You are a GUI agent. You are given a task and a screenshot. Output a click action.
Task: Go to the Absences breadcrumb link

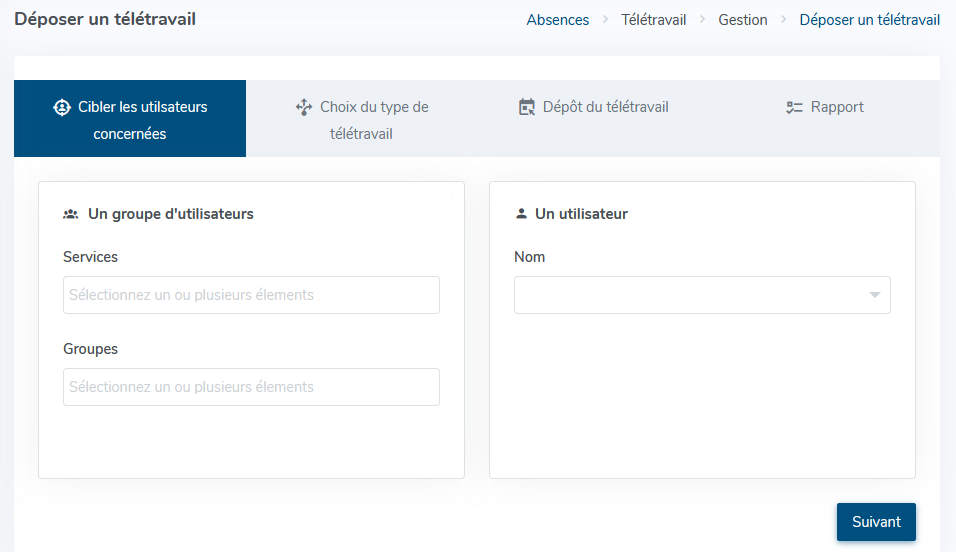click(557, 20)
